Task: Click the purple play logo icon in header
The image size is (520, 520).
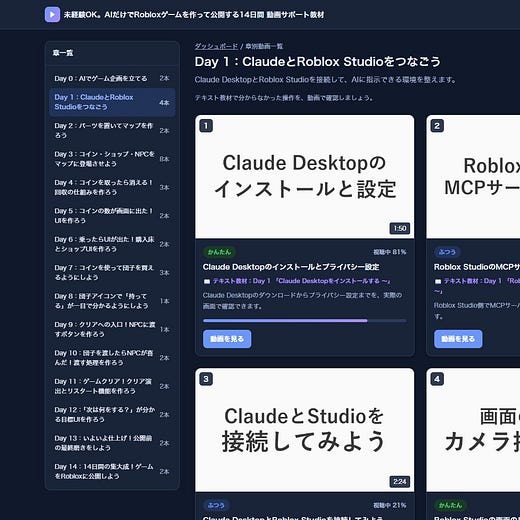Action: 52,14
